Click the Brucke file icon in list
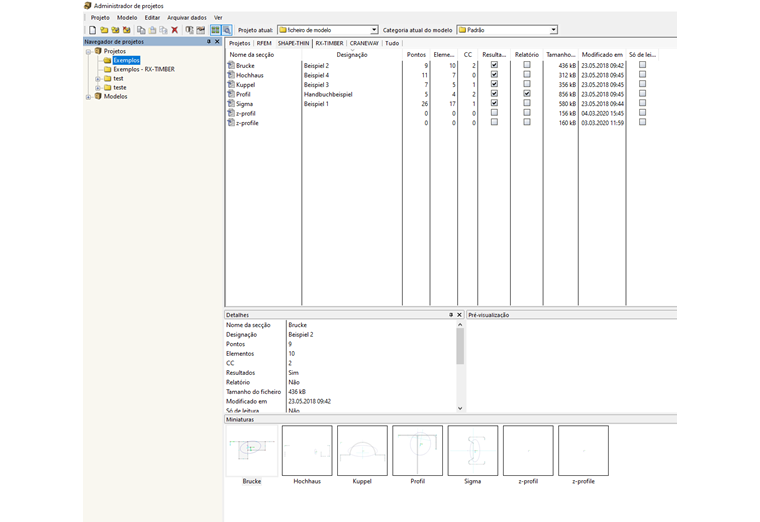Viewport: 760px width, 522px height. pos(231,65)
